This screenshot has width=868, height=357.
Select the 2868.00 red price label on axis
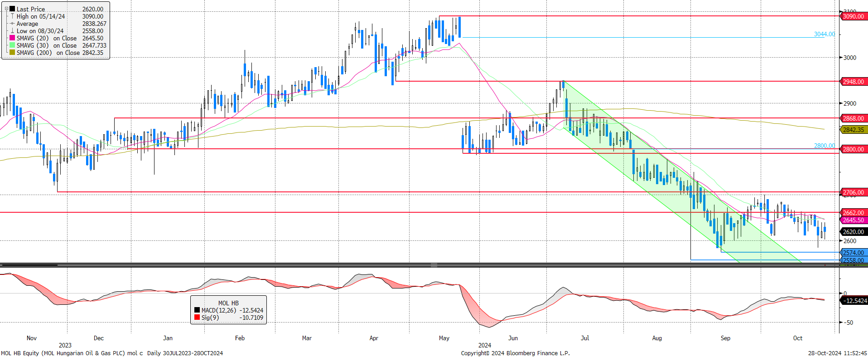854,118
